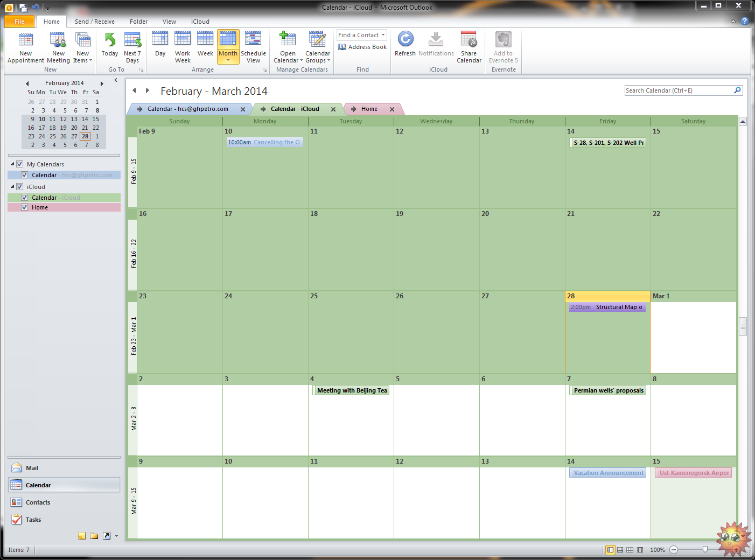Toggle the My Calendars group checkbox
The width and height of the screenshot is (755, 560).
point(20,164)
